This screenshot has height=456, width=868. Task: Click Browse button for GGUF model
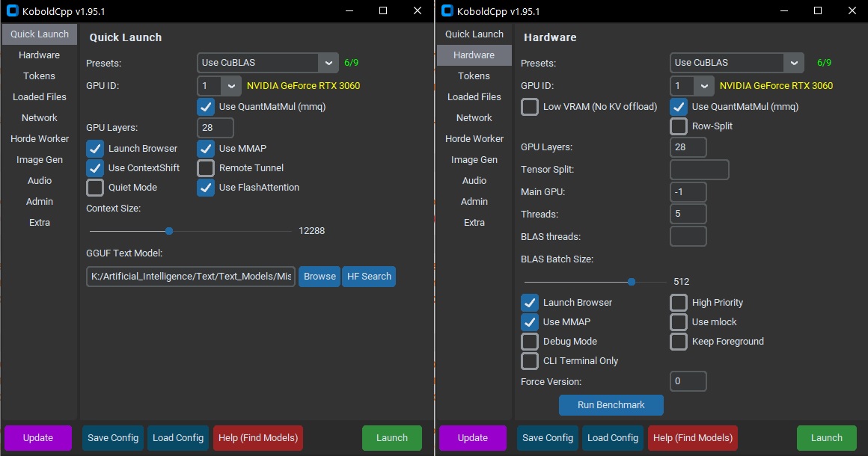(320, 277)
